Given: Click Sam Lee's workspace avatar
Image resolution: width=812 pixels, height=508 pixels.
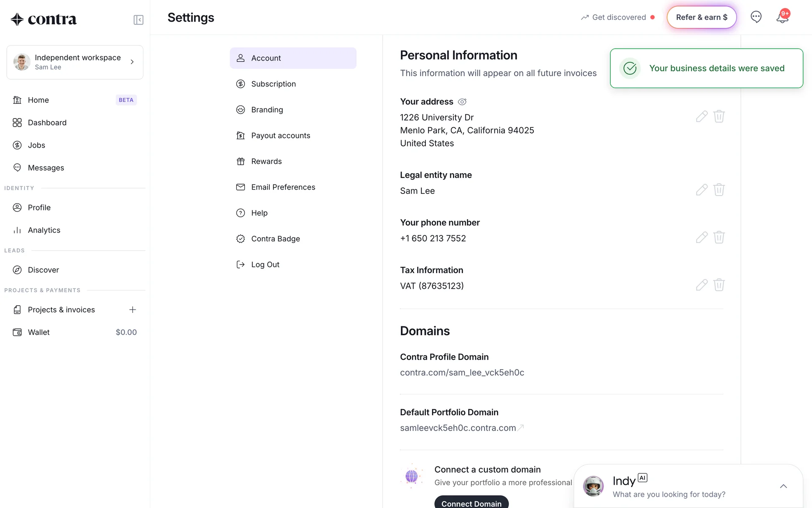Looking at the screenshot, I should coord(22,62).
